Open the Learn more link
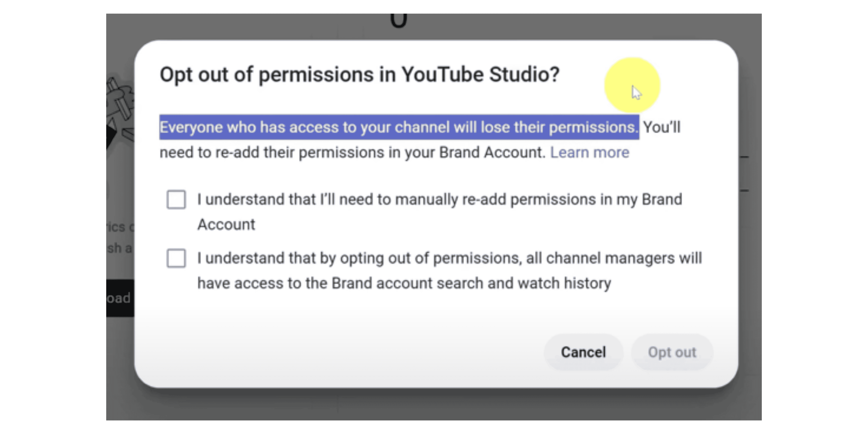The width and height of the screenshot is (868, 434). pyautogui.click(x=590, y=153)
